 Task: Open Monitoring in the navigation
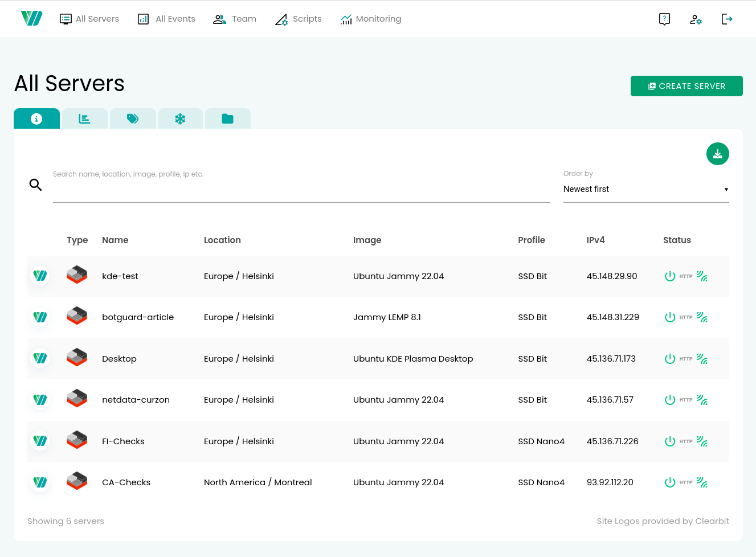coord(370,19)
